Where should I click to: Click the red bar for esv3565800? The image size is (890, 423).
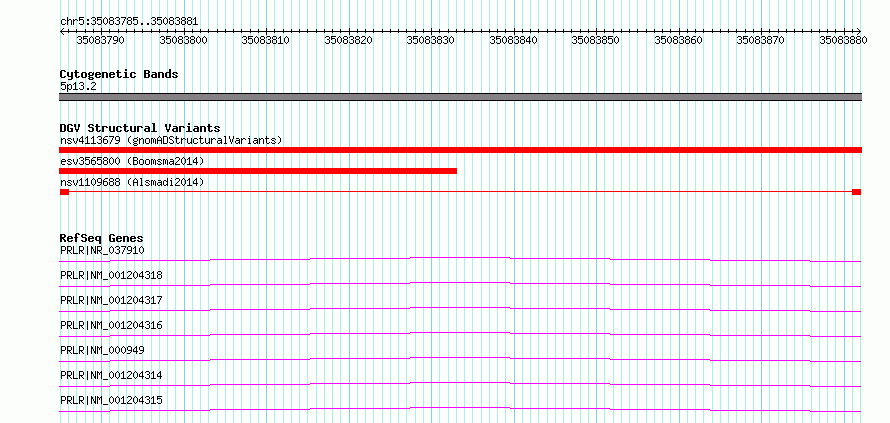[258, 171]
